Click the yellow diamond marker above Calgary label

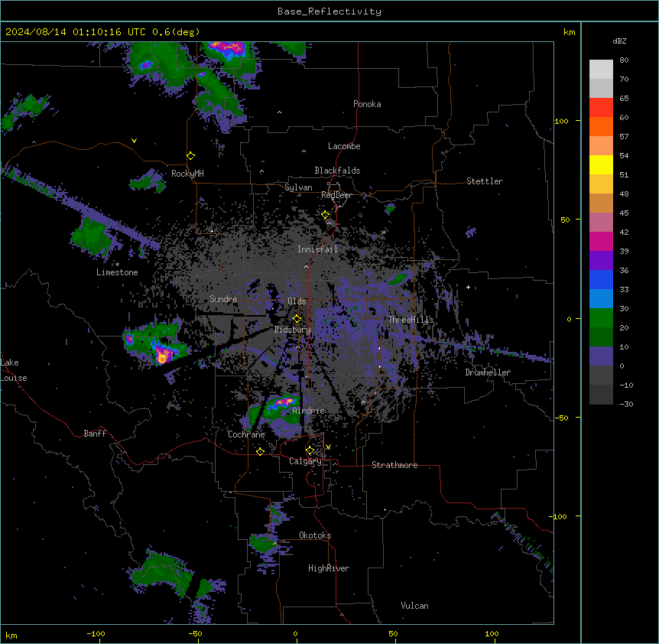coord(310,450)
